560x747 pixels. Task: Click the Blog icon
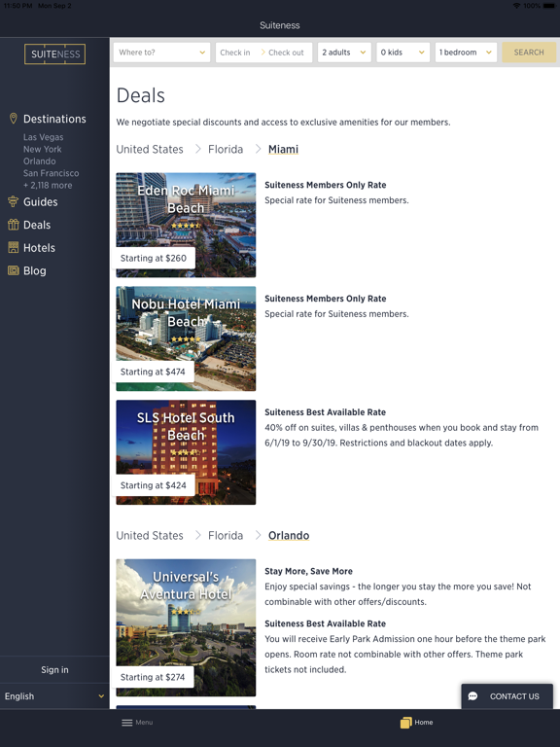[x=14, y=270]
